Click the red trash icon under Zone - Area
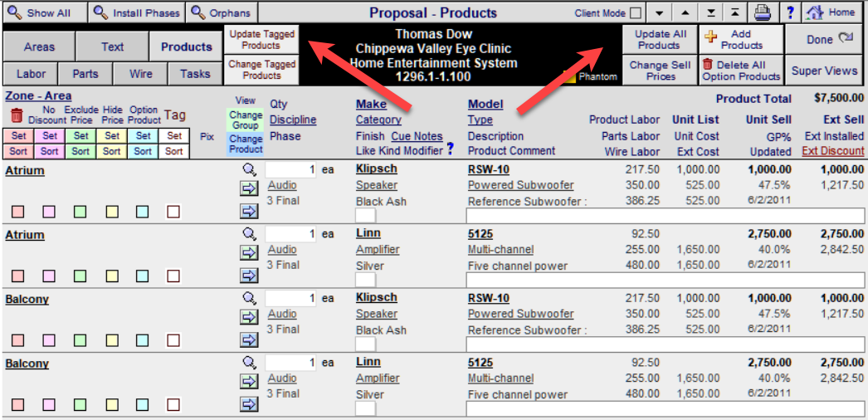This screenshot has width=868, height=420. [x=17, y=115]
